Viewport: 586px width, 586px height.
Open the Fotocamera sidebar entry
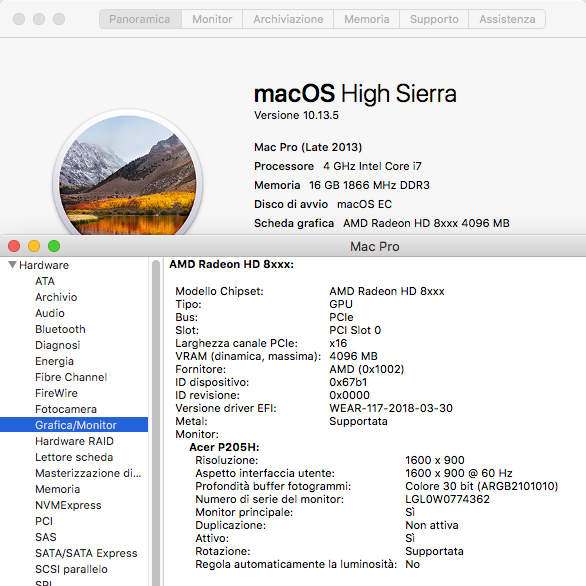click(x=66, y=409)
